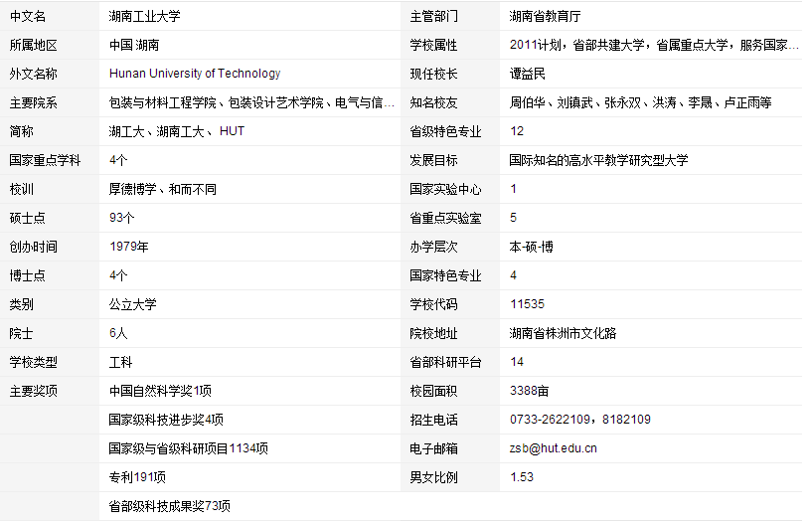Click the 校训 label

pos(22,189)
